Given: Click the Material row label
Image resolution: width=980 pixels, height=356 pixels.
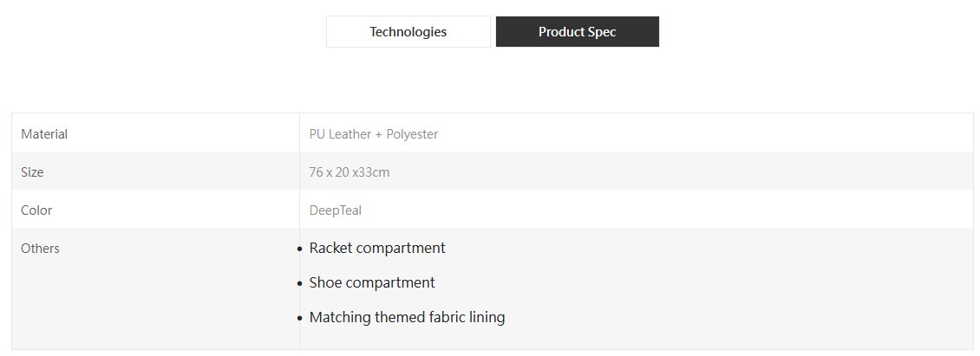Looking at the screenshot, I should (44, 134).
